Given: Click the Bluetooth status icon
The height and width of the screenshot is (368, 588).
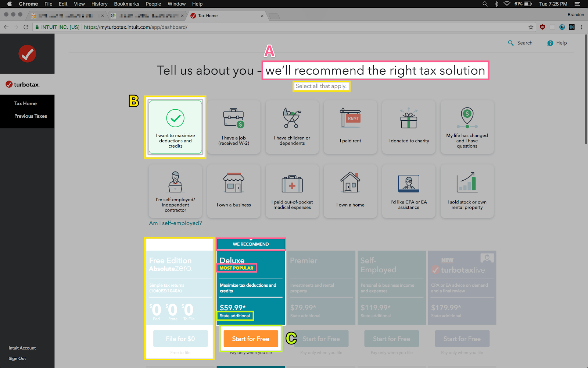Looking at the screenshot, I should click(x=496, y=4).
